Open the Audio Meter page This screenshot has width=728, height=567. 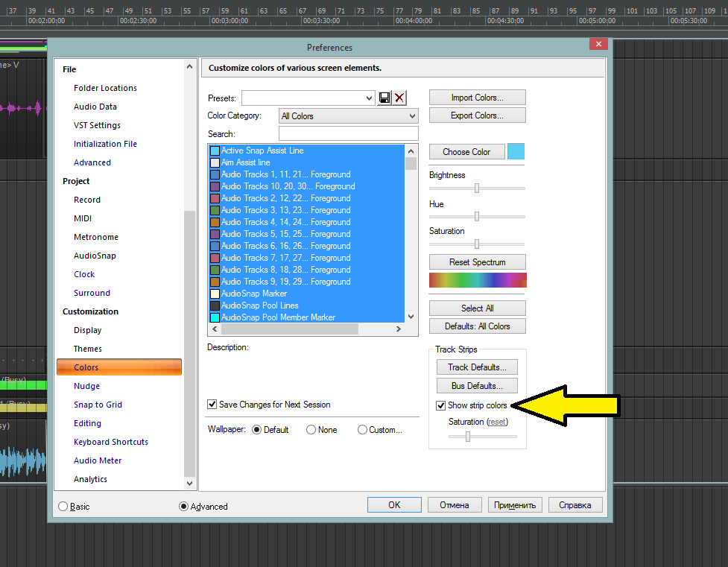click(98, 460)
